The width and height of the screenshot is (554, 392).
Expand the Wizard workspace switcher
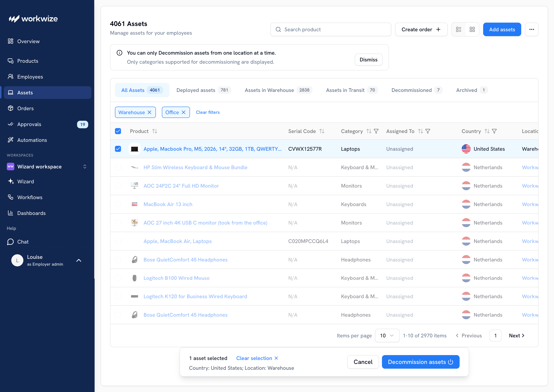click(85, 167)
